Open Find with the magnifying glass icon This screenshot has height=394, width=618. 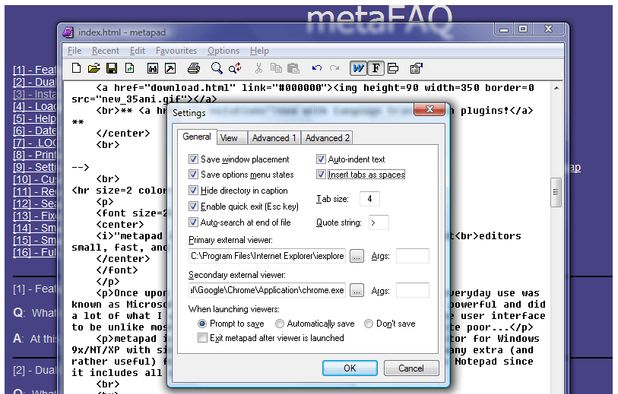pos(216,69)
